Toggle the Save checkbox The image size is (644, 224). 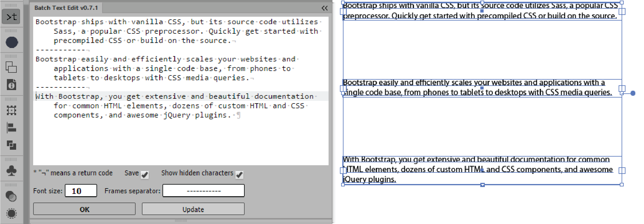tap(145, 174)
